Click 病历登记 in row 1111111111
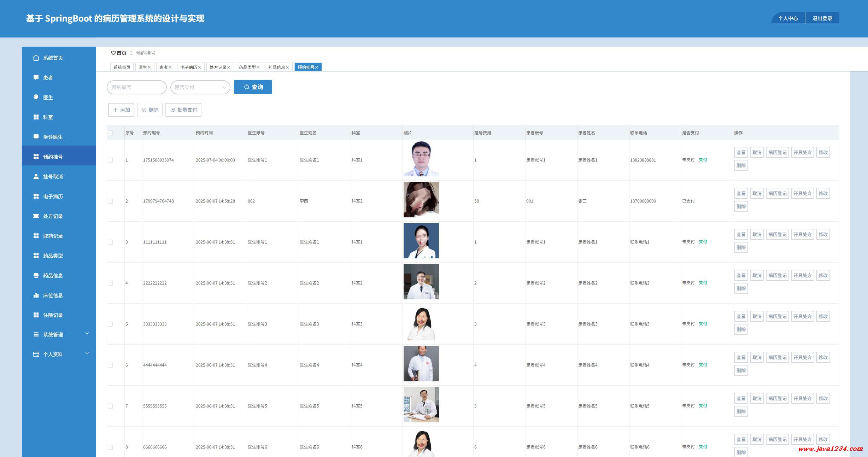The width and height of the screenshot is (868, 457). [x=777, y=234]
